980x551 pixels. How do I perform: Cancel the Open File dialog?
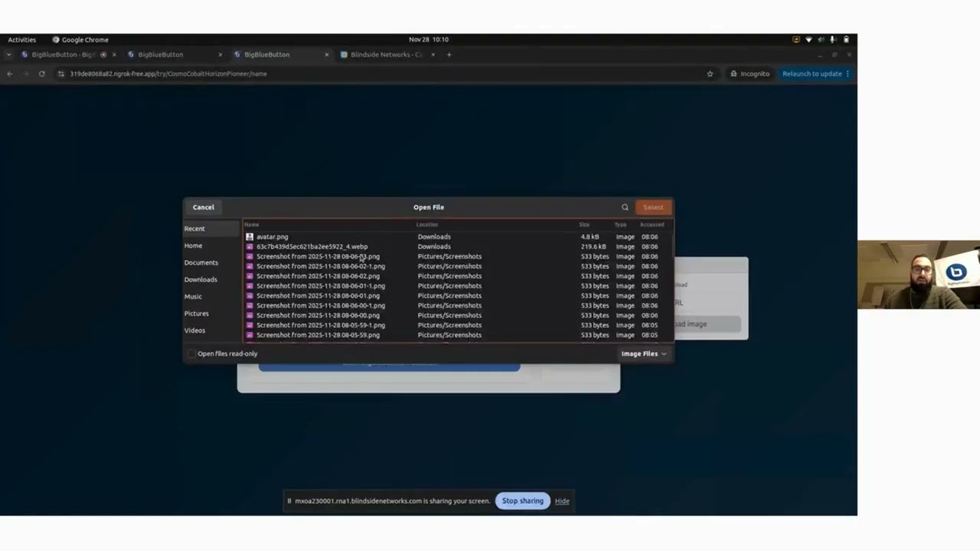pyautogui.click(x=204, y=207)
